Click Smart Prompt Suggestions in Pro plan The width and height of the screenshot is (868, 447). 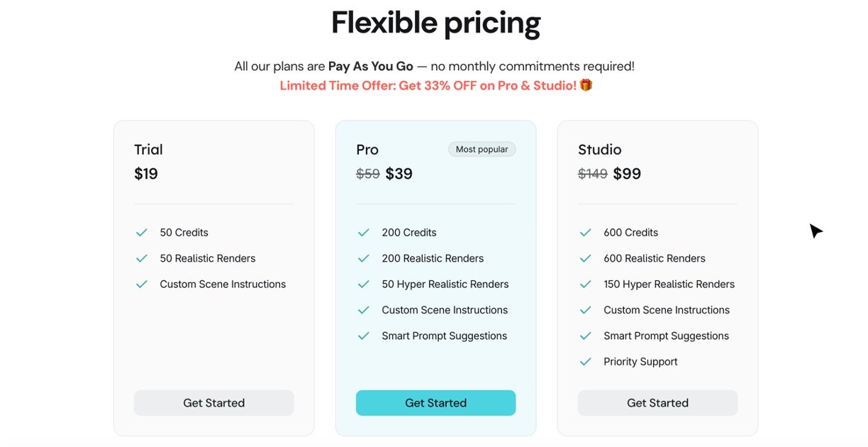pos(444,336)
